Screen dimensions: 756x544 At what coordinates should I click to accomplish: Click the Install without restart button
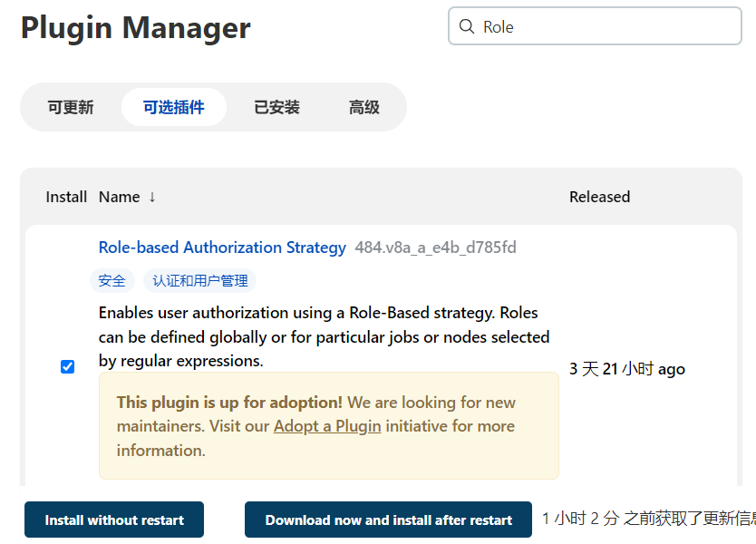(x=114, y=520)
